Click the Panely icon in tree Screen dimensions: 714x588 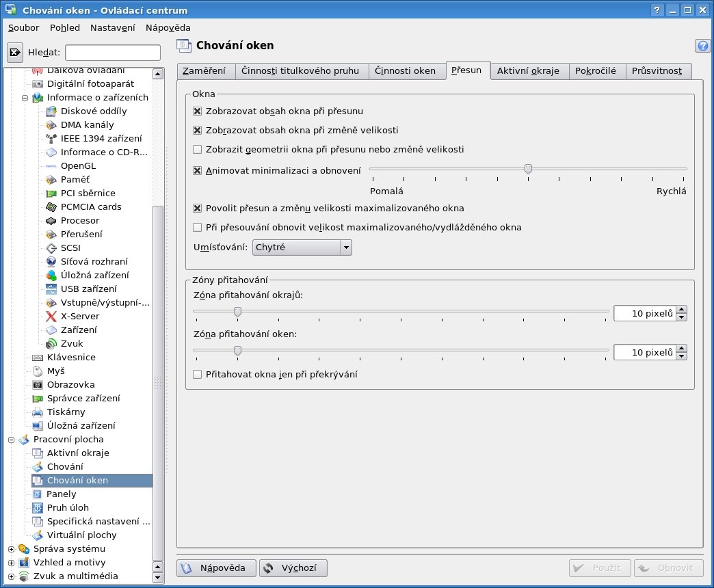tap(38, 494)
